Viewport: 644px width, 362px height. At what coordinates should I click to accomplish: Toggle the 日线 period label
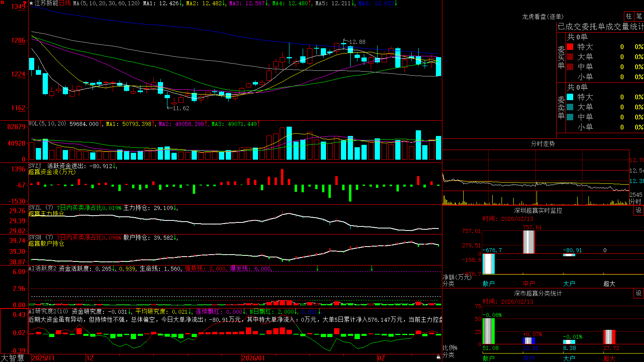[x=65, y=3]
